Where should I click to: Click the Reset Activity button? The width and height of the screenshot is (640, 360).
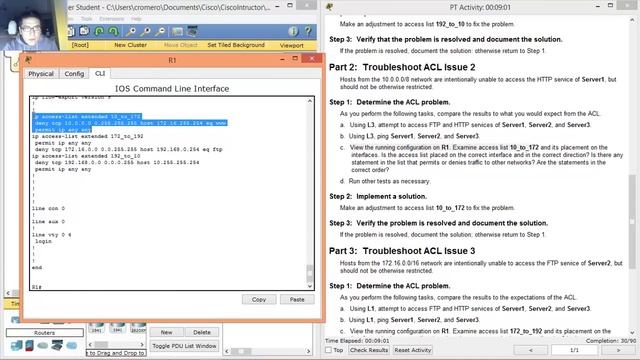point(413,350)
